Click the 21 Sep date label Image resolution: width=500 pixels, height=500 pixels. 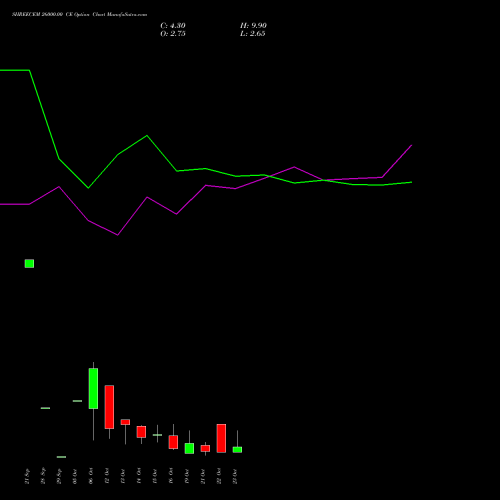(27, 476)
